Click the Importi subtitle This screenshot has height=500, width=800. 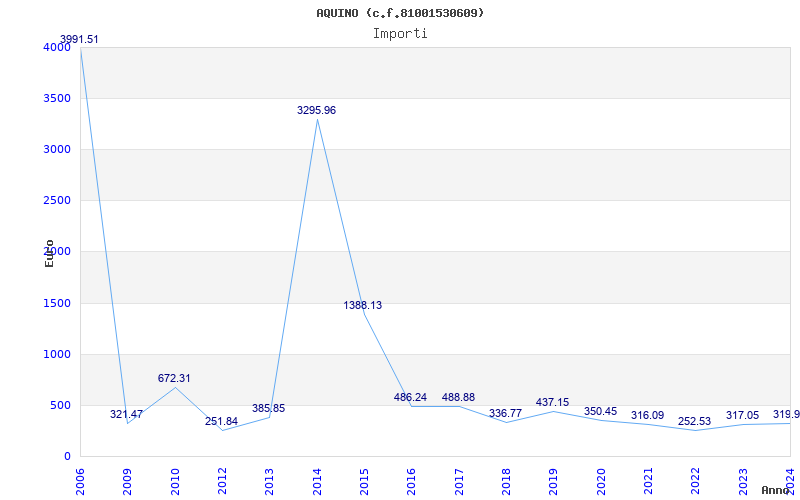coord(400,34)
